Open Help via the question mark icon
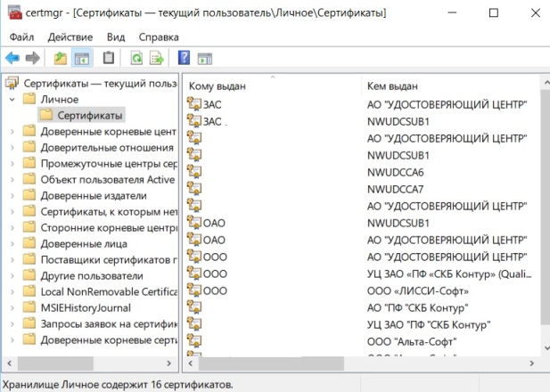Image resolution: width=550 pixels, height=392 pixels. [185, 59]
